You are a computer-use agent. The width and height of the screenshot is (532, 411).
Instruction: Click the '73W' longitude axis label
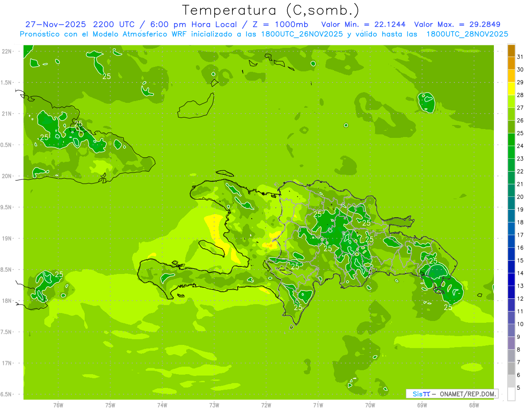click(214, 405)
